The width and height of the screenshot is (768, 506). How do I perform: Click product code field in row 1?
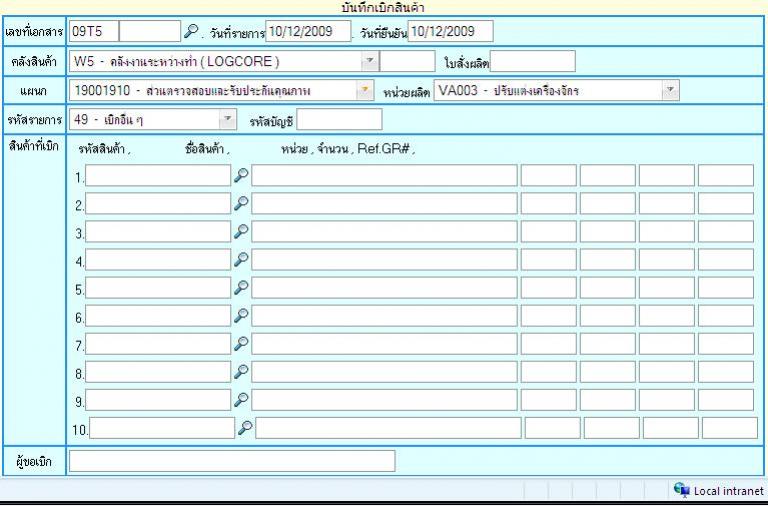tap(158, 175)
